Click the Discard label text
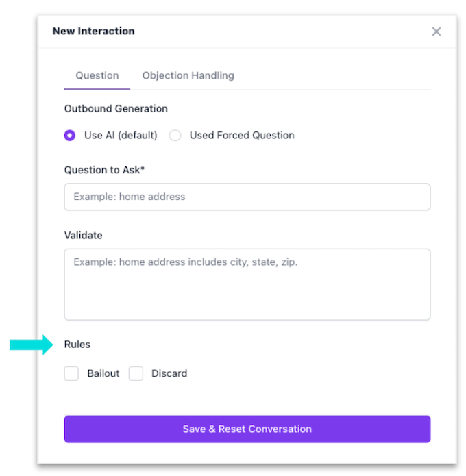The height and width of the screenshot is (476, 466). point(169,373)
